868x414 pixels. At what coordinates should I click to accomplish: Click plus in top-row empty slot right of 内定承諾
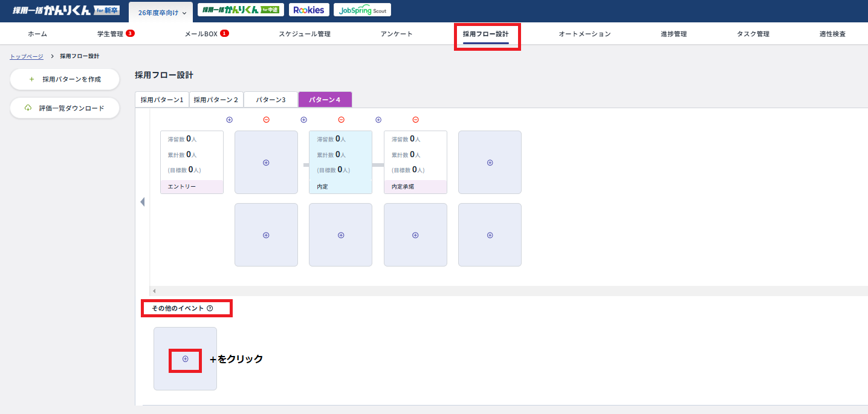point(490,163)
